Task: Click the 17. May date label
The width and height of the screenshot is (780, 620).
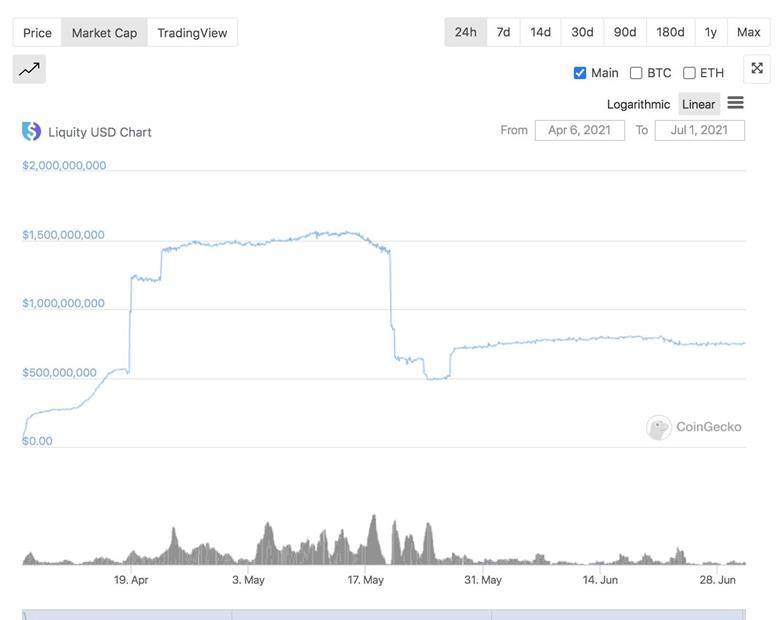Action: (x=366, y=580)
